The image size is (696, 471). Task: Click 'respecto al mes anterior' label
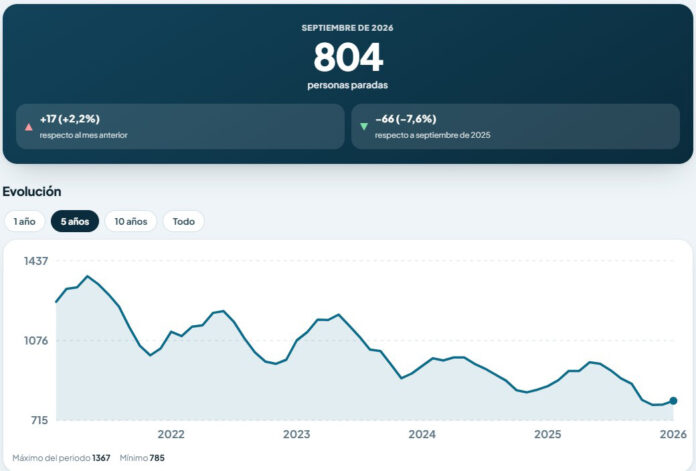(x=83, y=135)
